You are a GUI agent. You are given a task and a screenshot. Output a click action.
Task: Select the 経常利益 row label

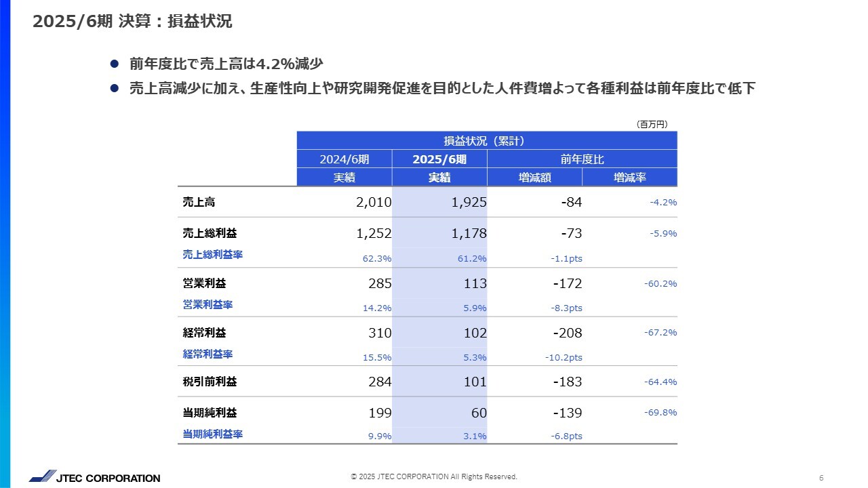[x=205, y=332]
